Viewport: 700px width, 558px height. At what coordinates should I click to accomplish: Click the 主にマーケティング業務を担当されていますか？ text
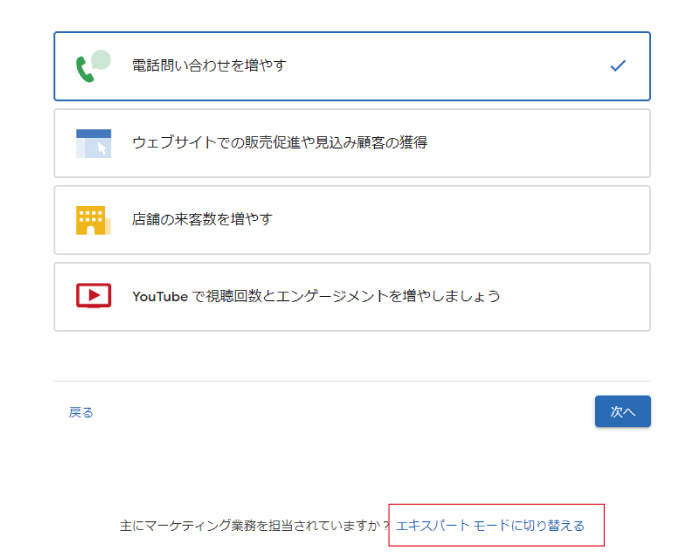point(255,525)
